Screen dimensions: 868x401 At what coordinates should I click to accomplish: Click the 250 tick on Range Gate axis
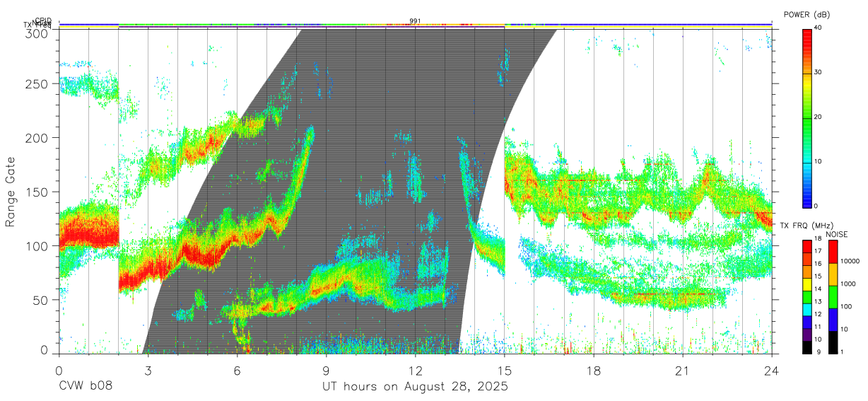click(37, 83)
